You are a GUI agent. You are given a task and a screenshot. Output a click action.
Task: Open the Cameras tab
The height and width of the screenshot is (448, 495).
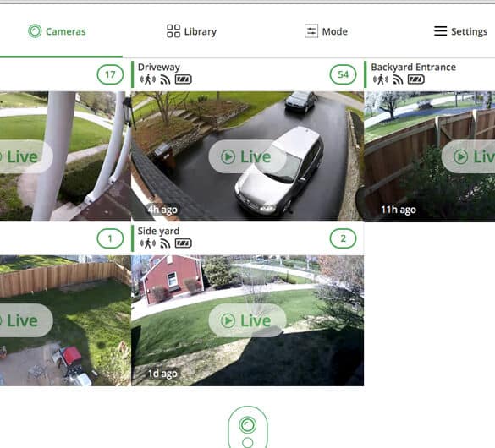pyautogui.click(x=58, y=31)
